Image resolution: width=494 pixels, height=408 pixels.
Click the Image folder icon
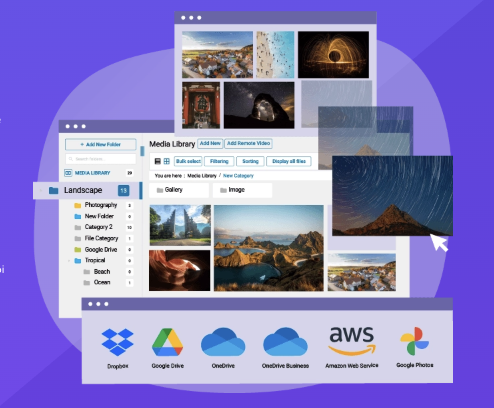click(223, 190)
